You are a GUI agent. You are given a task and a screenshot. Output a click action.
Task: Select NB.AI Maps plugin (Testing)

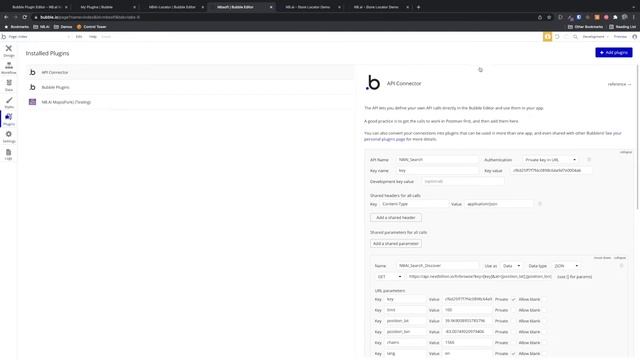189,102
